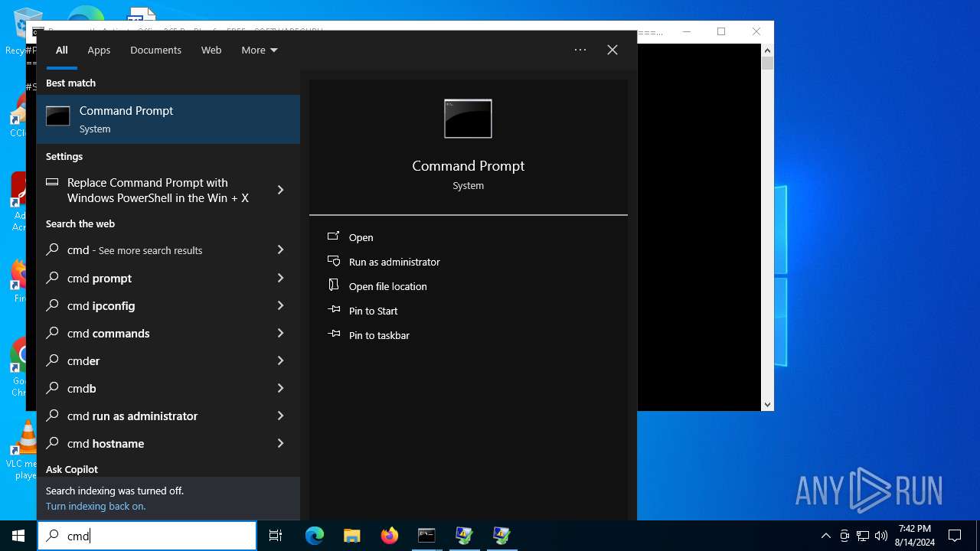The width and height of the screenshot is (980, 551).
Task: Close the search panel with X
Action: (x=612, y=50)
